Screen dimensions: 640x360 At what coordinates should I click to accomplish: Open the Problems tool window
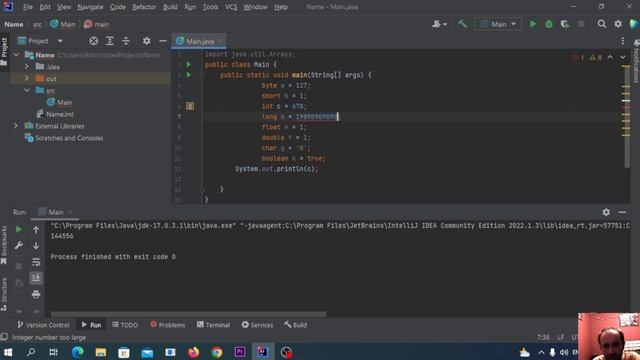coord(167,325)
